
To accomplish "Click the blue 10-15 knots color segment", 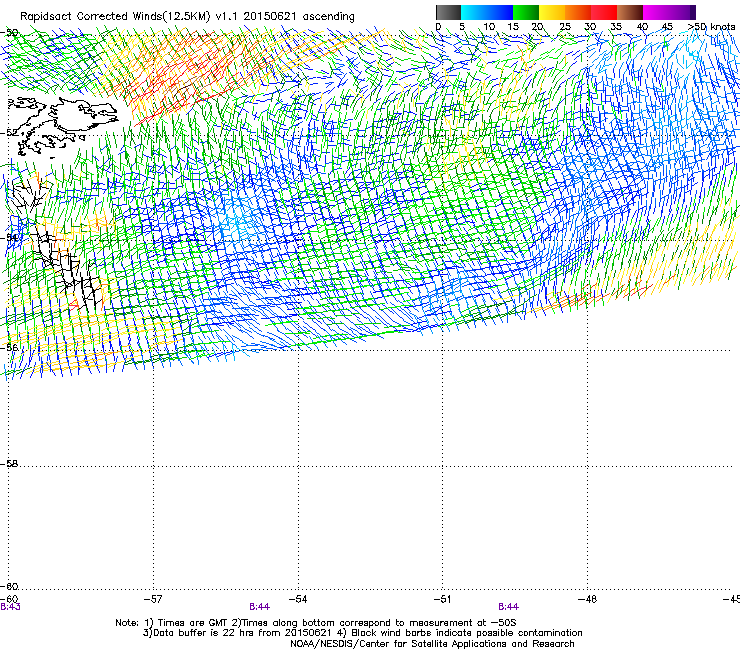I will [x=500, y=12].
